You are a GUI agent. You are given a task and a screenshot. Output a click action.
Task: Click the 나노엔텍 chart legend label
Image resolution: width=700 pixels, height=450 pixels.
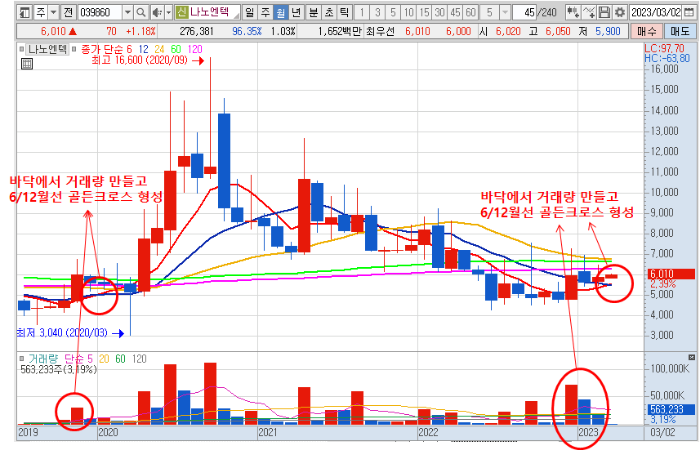tap(47, 49)
